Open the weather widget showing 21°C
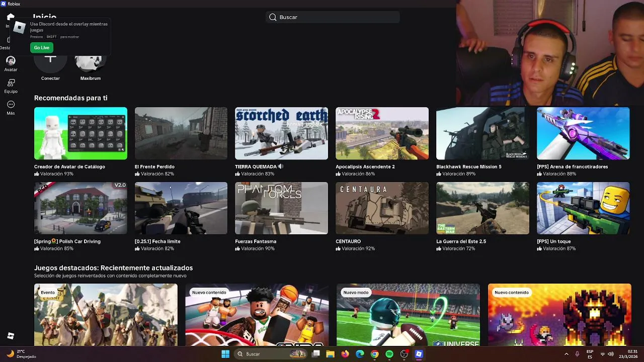 [21, 354]
